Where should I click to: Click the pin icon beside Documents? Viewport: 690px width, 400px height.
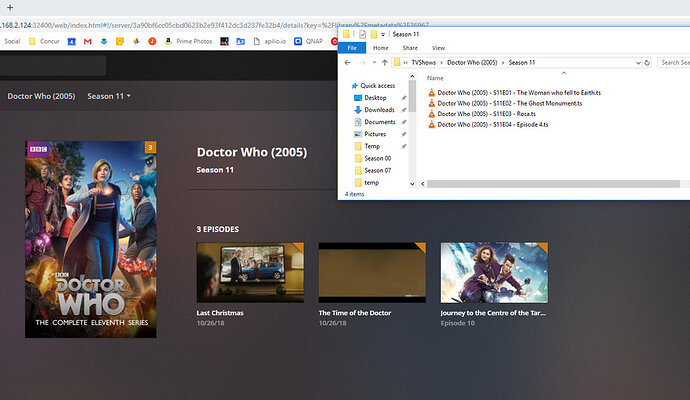(404, 122)
